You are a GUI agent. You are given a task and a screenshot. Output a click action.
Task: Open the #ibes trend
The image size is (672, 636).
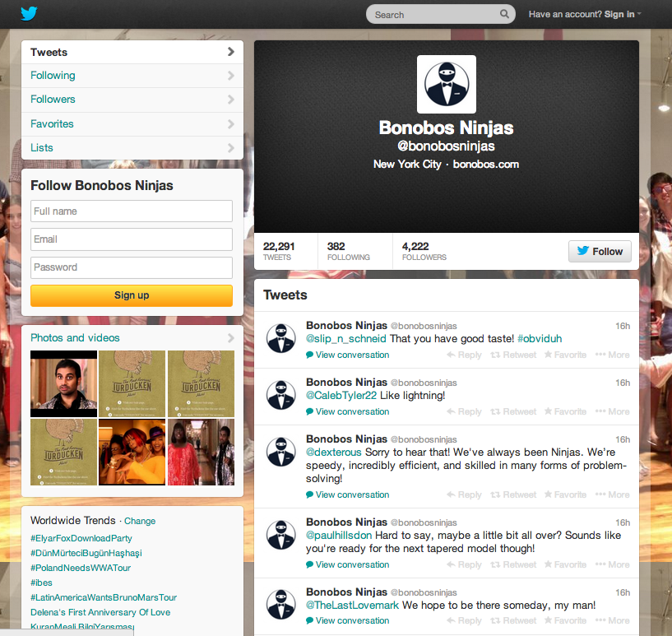(x=42, y=583)
